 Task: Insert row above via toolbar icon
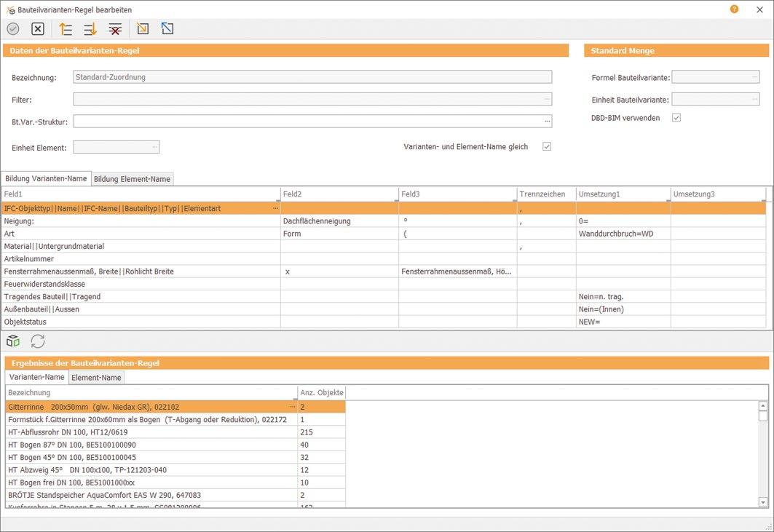[x=66, y=29]
